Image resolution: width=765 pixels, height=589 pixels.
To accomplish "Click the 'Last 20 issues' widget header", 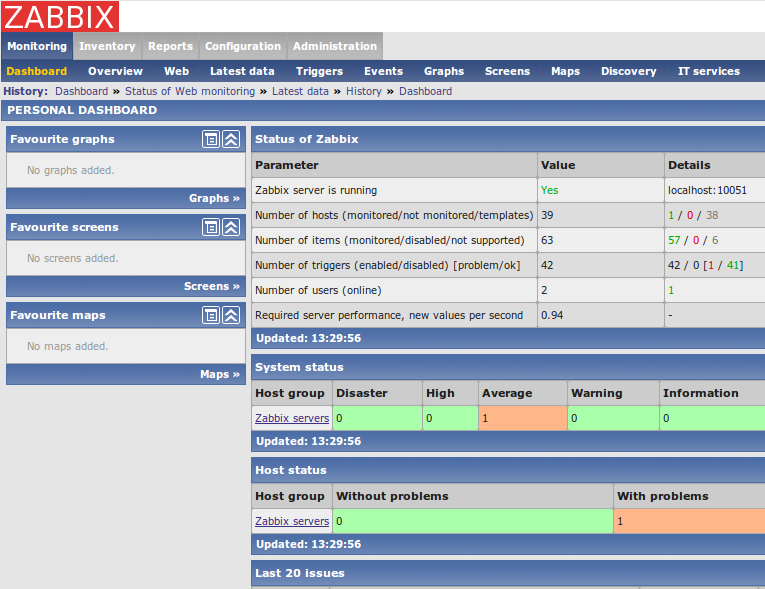I will click(x=508, y=573).
